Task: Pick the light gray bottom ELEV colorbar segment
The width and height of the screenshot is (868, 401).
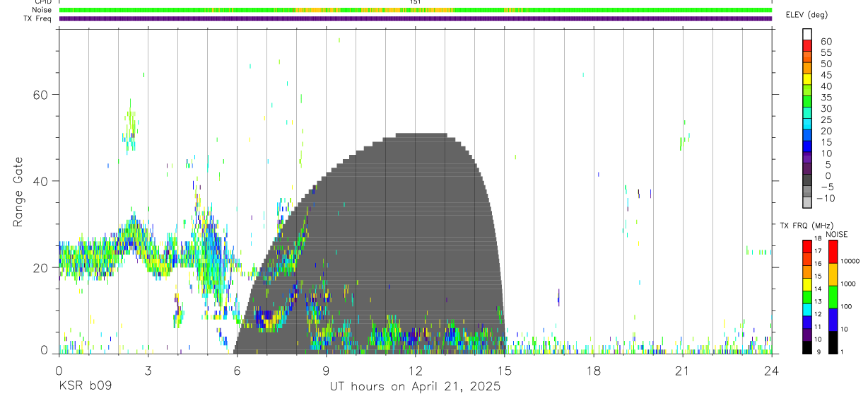Action: click(807, 202)
